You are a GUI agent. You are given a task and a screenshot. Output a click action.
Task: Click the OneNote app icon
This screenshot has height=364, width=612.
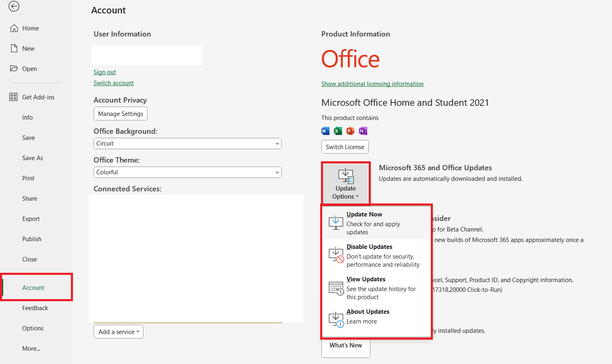(363, 131)
